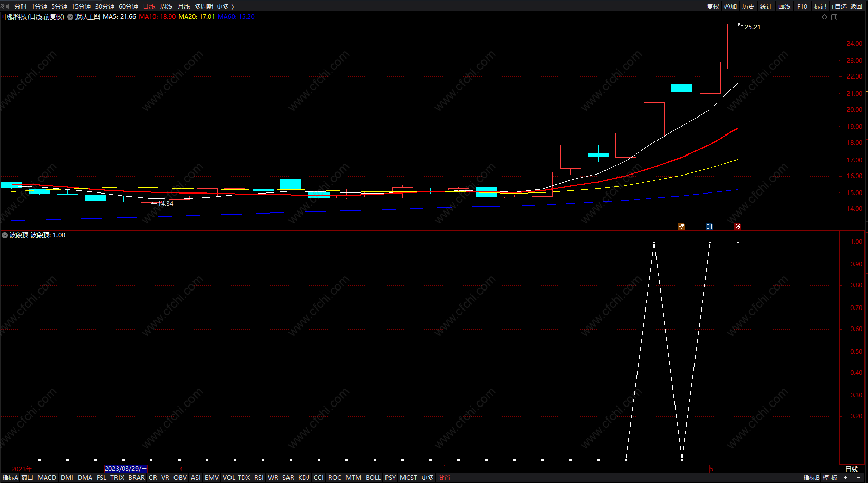This screenshot has height=483, width=868.
Task: Open the main chart indicator dropdown arrow
Action: [70, 17]
